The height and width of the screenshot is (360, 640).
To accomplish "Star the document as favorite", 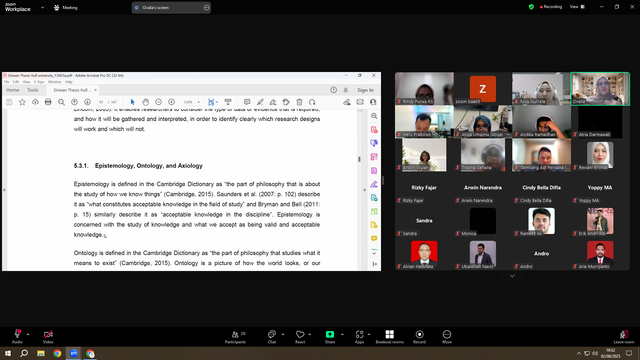I will click(x=22, y=102).
